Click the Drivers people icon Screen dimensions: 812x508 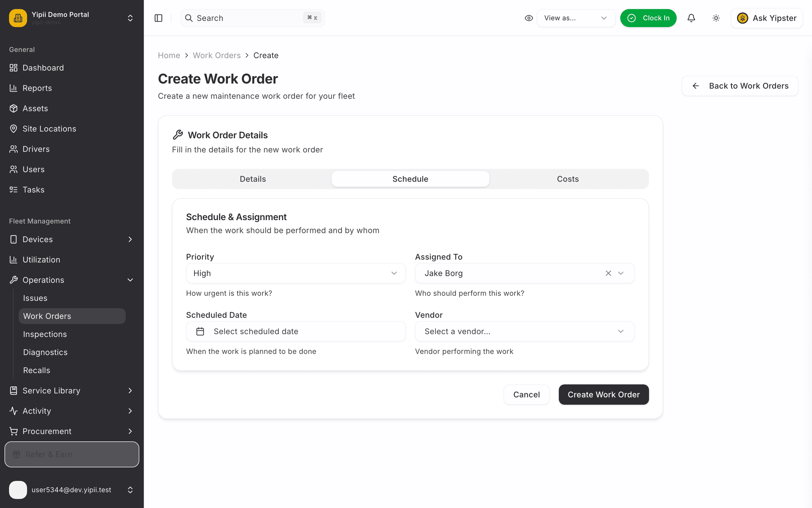coord(14,149)
